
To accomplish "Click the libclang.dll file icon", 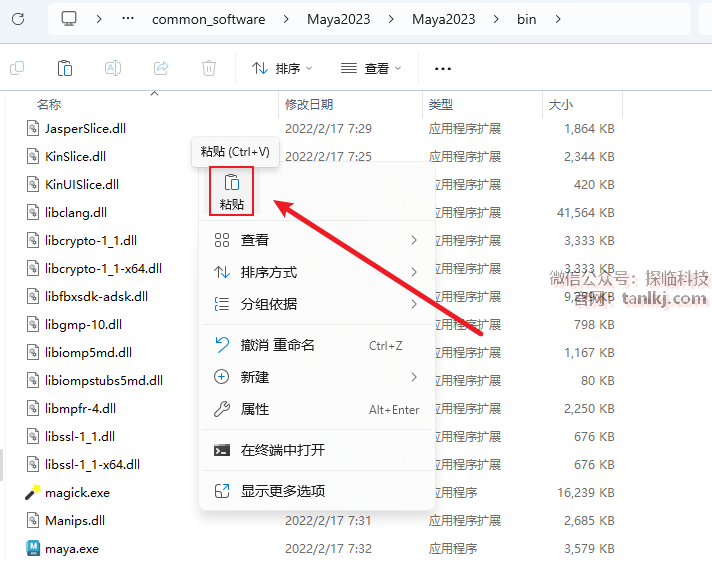I will tap(33, 213).
